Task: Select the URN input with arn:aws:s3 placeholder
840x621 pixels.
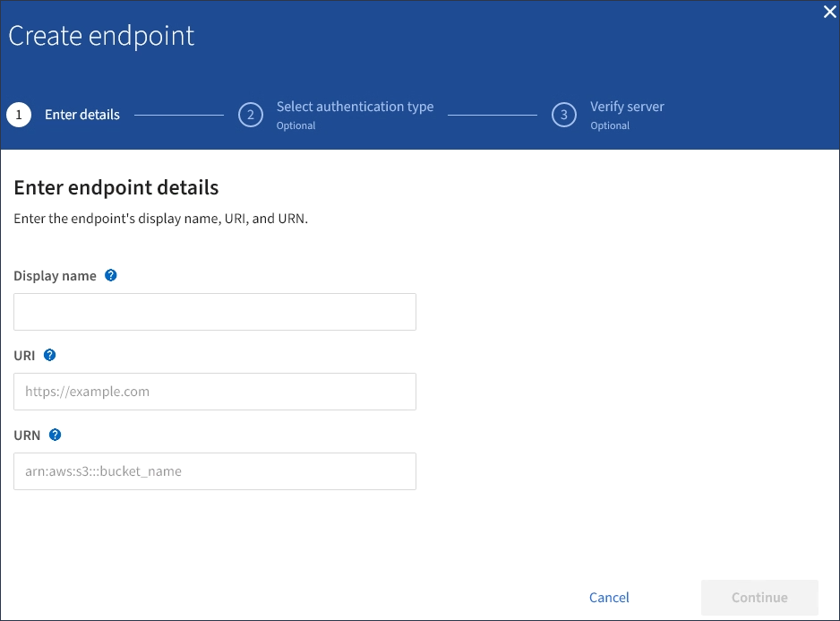Action: (215, 471)
